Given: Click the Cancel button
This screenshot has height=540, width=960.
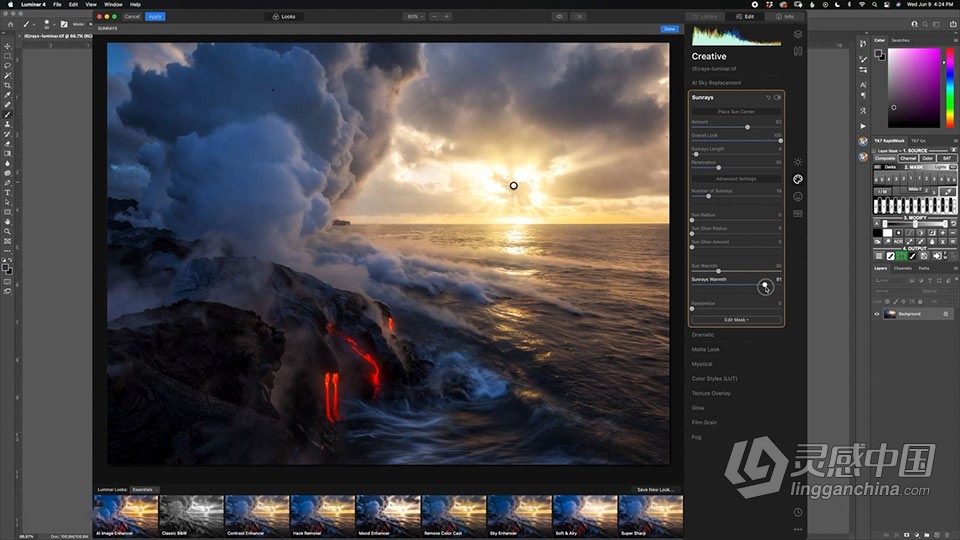Looking at the screenshot, I should click(x=132, y=17).
